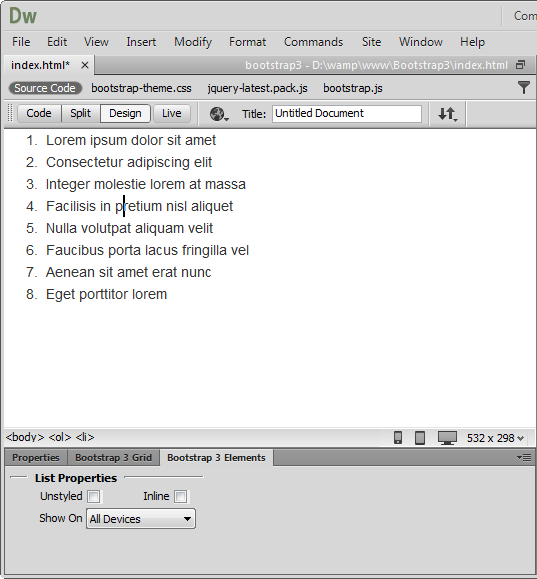Image resolution: width=537 pixels, height=579 pixels.
Task: Click the filter related files funnel icon
Action: [x=523, y=88]
